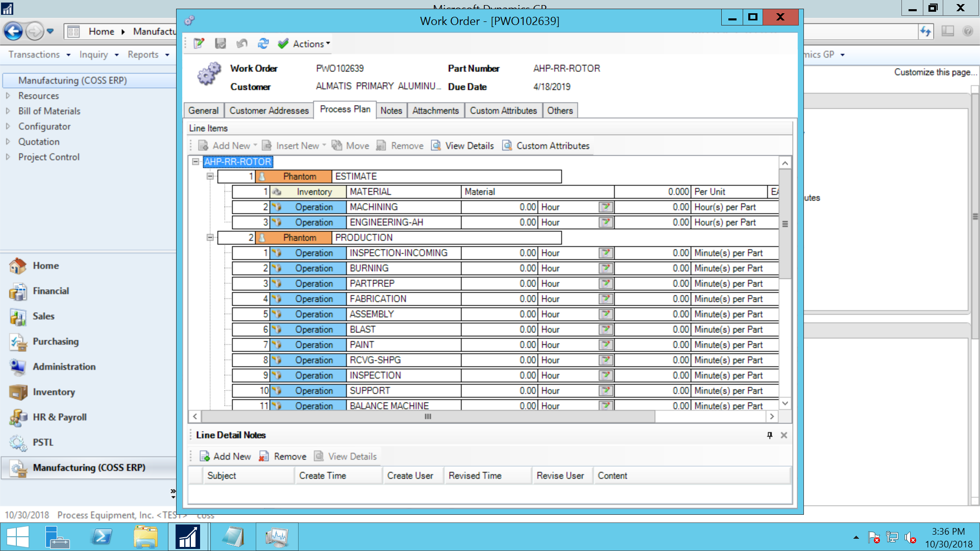Switch to the Attachments tab

click(x=435, y=111)
